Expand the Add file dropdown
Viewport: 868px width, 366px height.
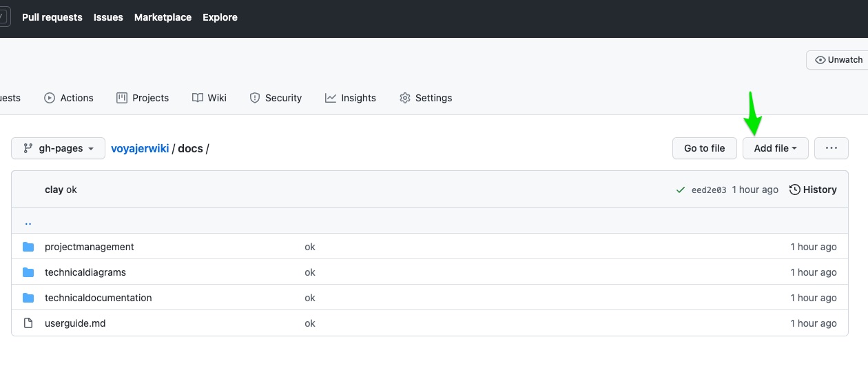point(775,148)
